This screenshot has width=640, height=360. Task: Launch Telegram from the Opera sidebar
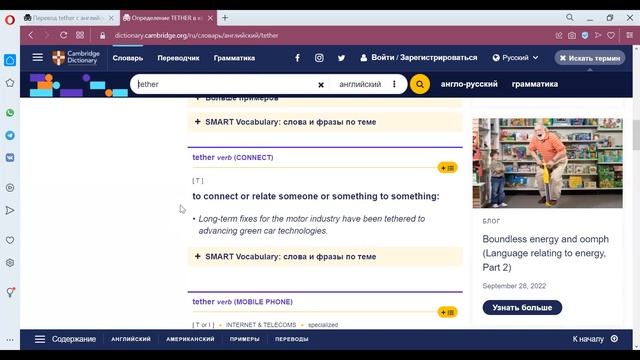[10, 136]
